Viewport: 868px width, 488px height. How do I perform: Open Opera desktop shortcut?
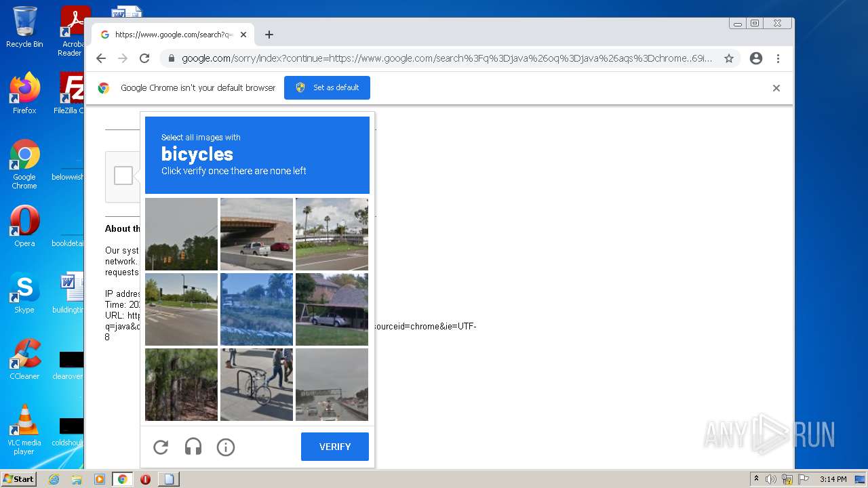[x=24, y=226]
